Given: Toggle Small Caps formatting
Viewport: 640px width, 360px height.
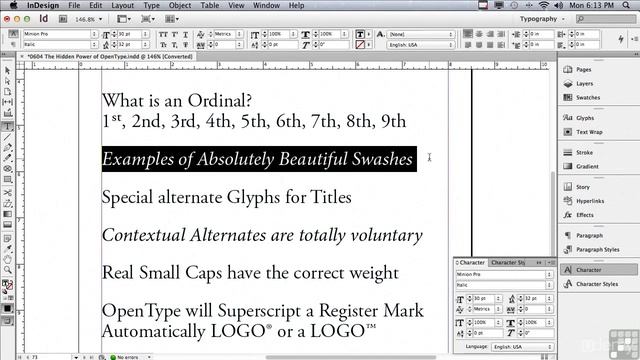Looking at the screenshot, I should click(x=163, y=45).
